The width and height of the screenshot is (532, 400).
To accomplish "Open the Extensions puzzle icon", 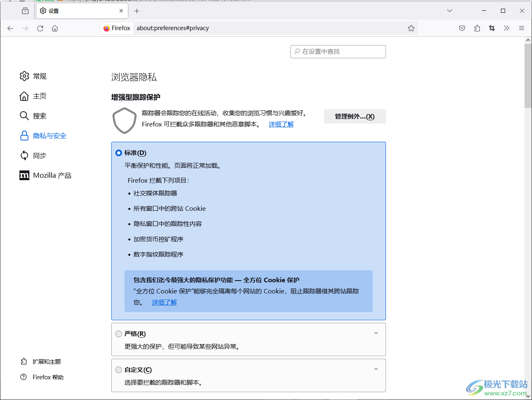I will coord(477,28).
